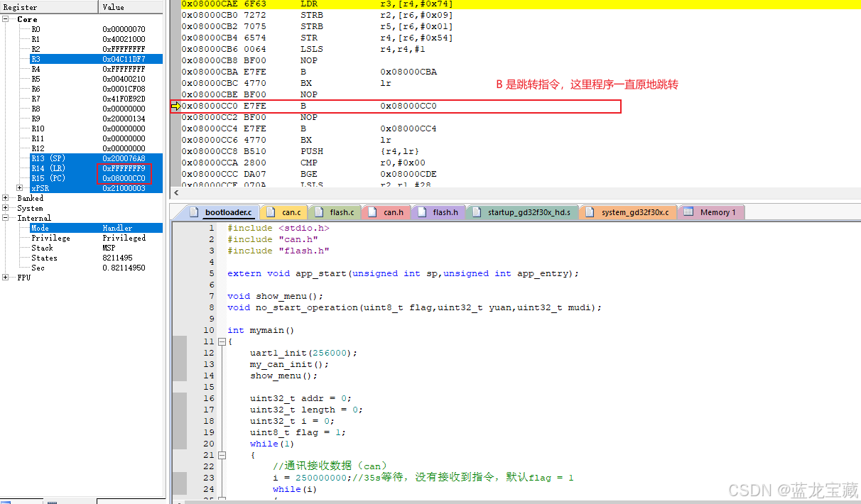This screenshot has height=504, width=861.
Task: Click the left arrow on disassembly horizontal scrollbar
Action: [x=175, y=193]
